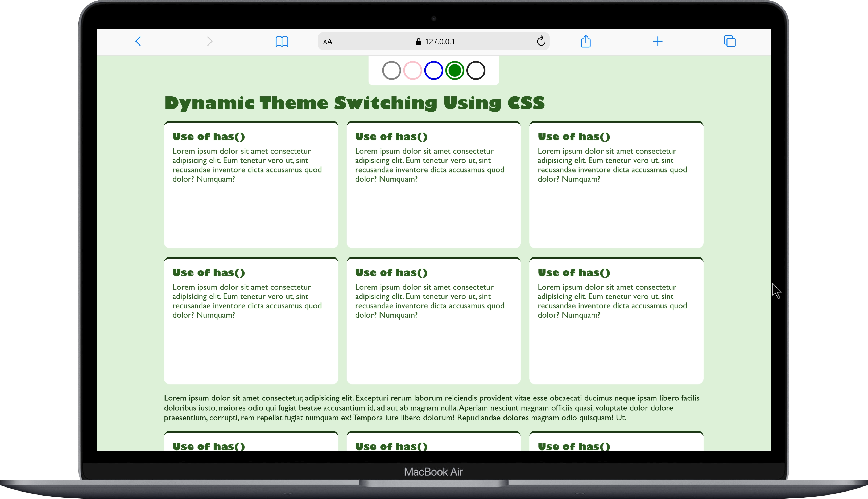The image size is (868, 499).
Task: Click the Reload page icon
Action: [x=541, y=41]
